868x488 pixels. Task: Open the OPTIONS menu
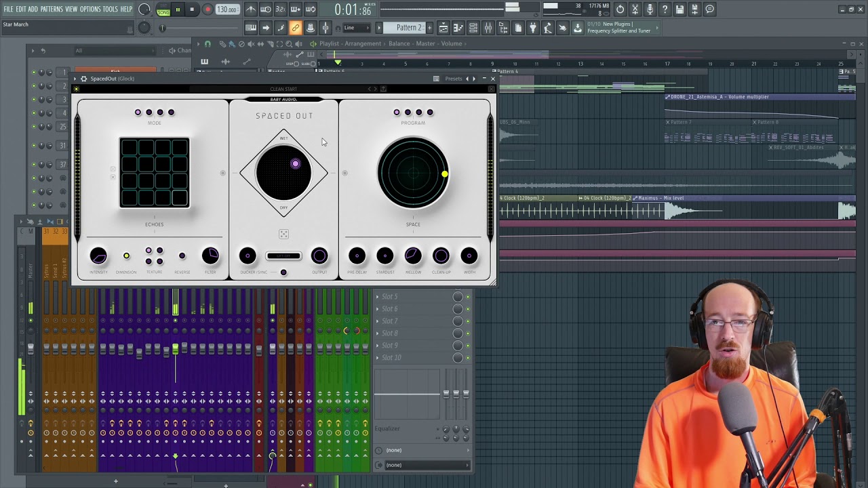(x=90, y=9)
